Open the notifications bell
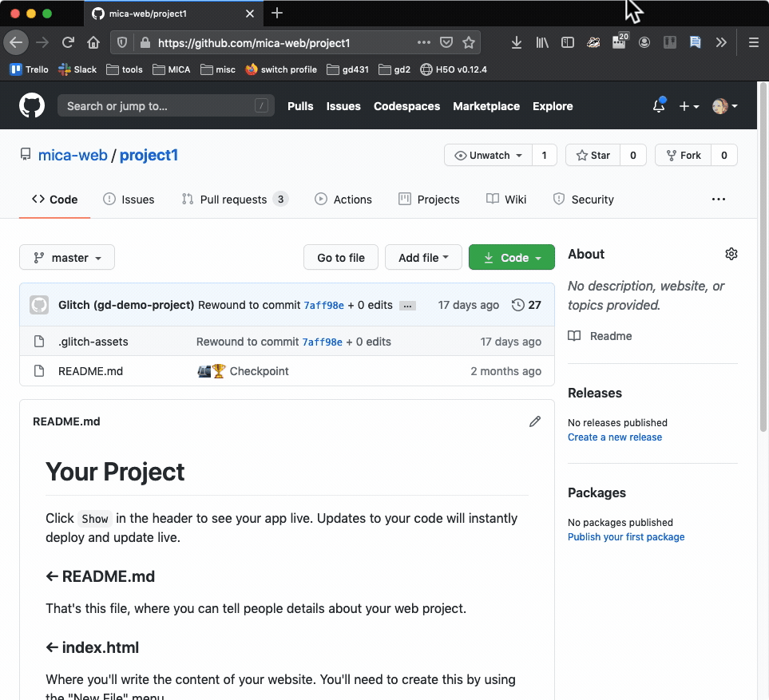 coord(657,105)
